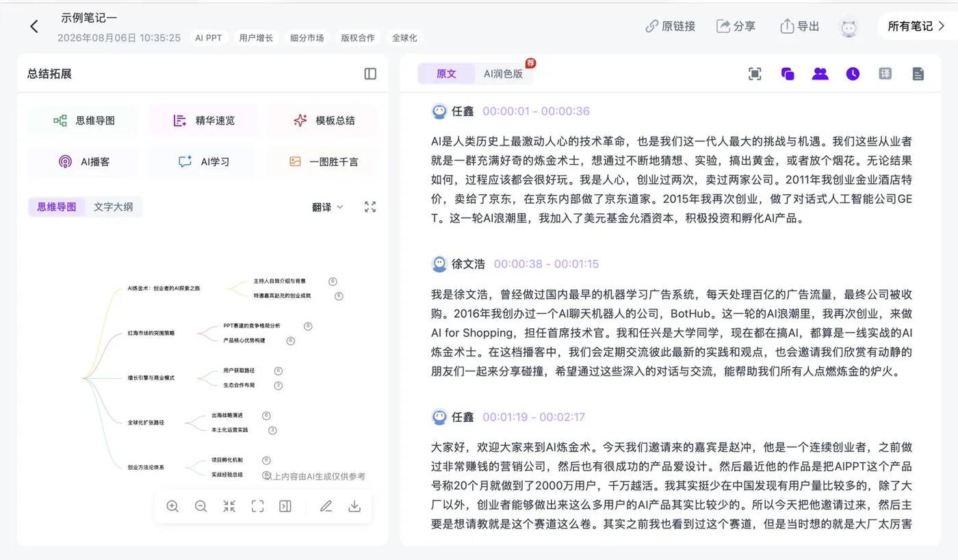Toggle translation with the 译 icon
Image resolution: width=958 pixels, height=560 pixels.
pyautogui.click(x=885, y=74)
